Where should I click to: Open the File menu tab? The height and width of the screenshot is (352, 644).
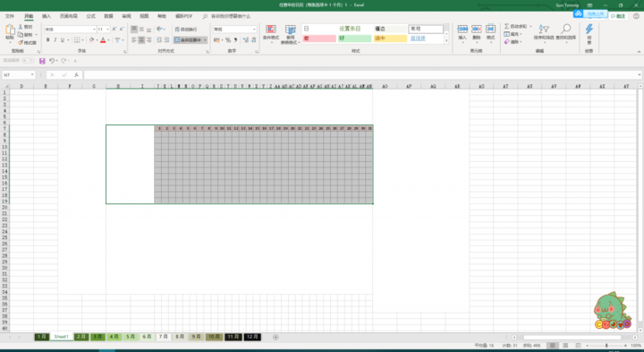10,16
